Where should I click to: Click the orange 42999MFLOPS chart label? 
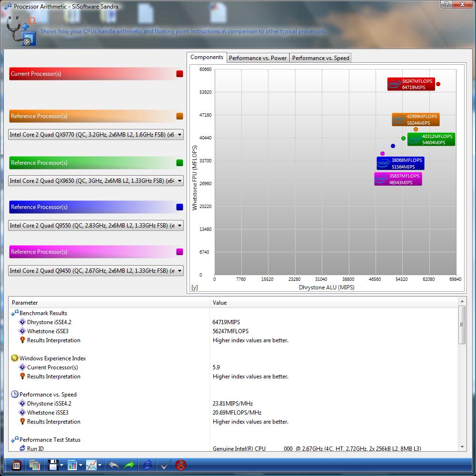tap(416, 119)
